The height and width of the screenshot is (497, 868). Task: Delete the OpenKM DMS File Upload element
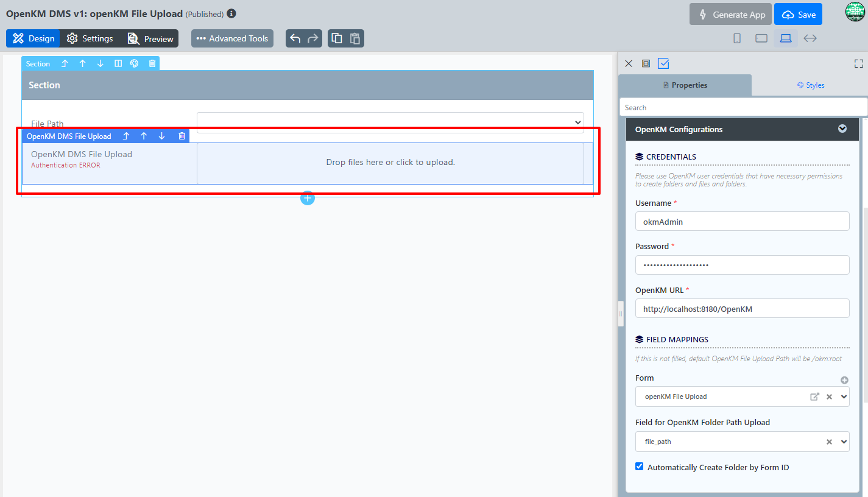(x=182, y=136)
